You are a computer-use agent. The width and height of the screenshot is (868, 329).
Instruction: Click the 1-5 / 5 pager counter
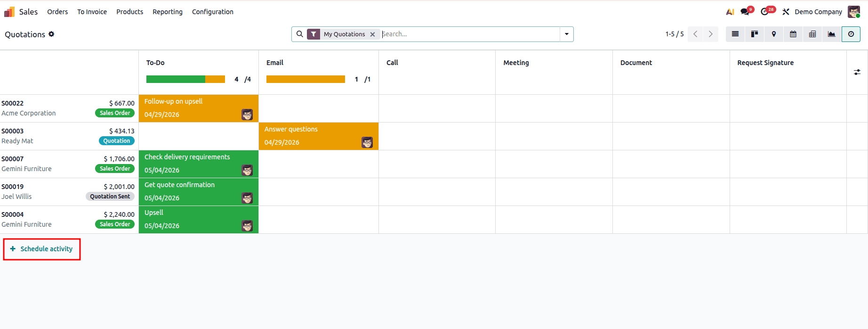(675, 34)
